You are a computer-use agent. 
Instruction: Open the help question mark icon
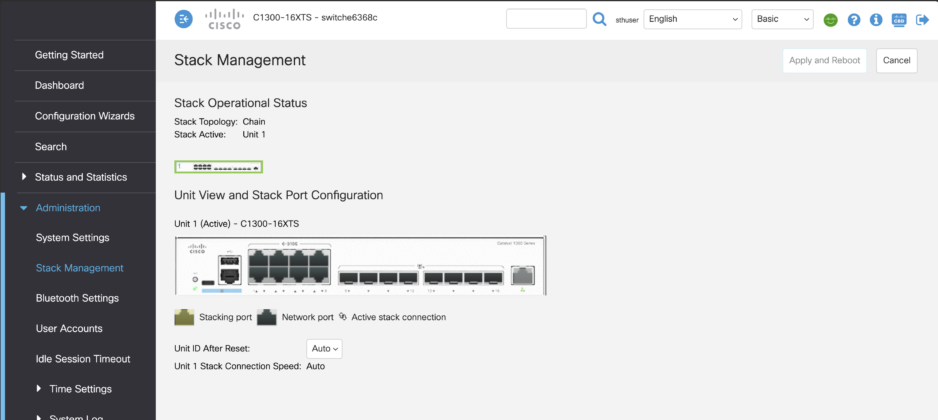coord(854,20)
